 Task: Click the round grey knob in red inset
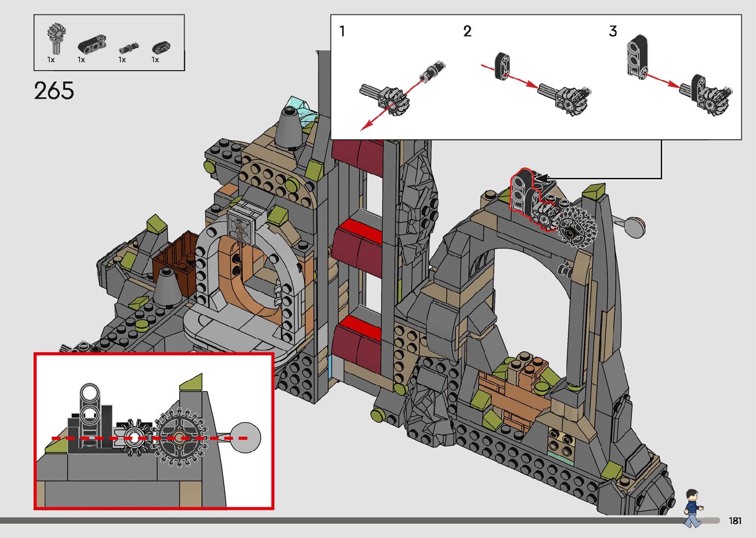coord(245,438)
